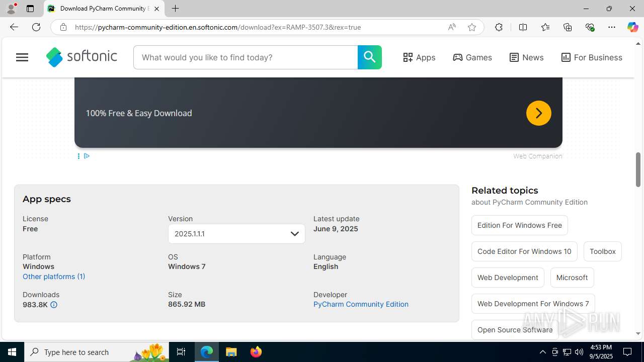
Task: Close the PyCharm download tab
Action: [156, 9]
